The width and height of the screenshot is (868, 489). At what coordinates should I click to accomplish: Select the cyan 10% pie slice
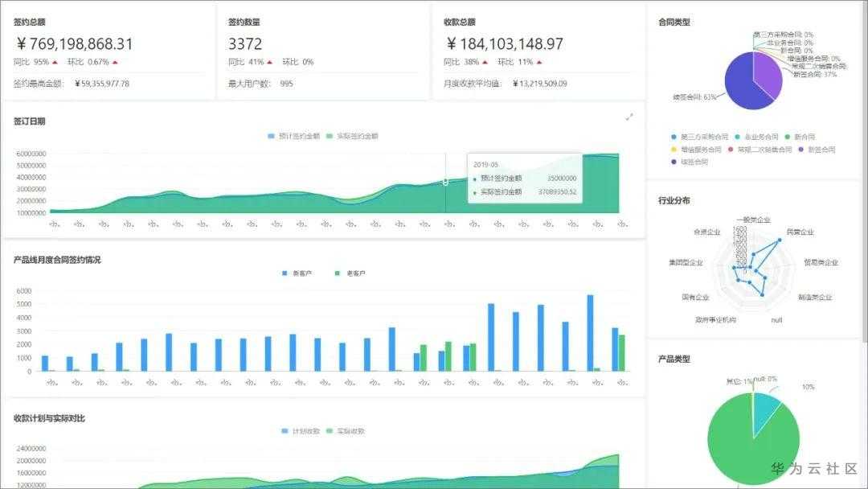click(765, 413)
